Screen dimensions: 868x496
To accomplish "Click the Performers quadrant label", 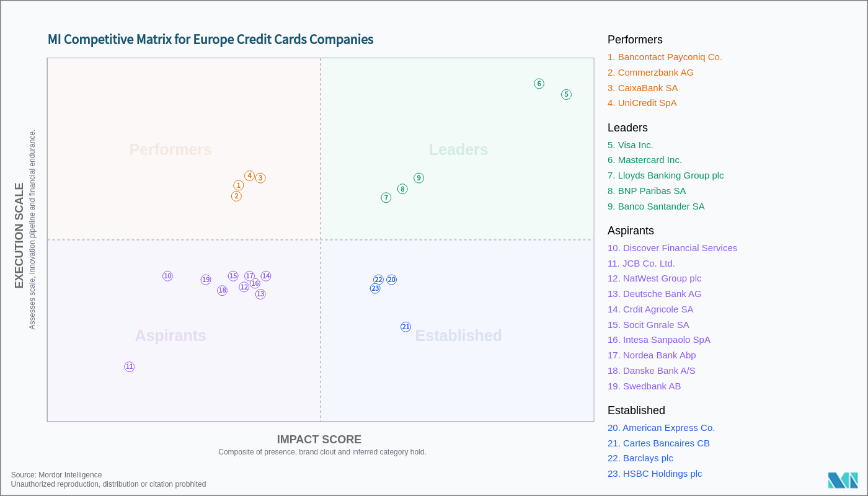I will 170,150.
